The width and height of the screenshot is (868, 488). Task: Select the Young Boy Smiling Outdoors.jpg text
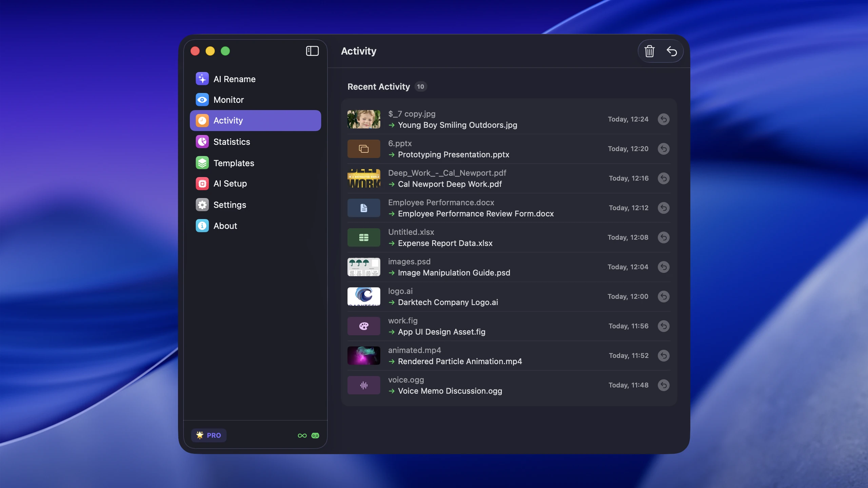pos(457,125)
